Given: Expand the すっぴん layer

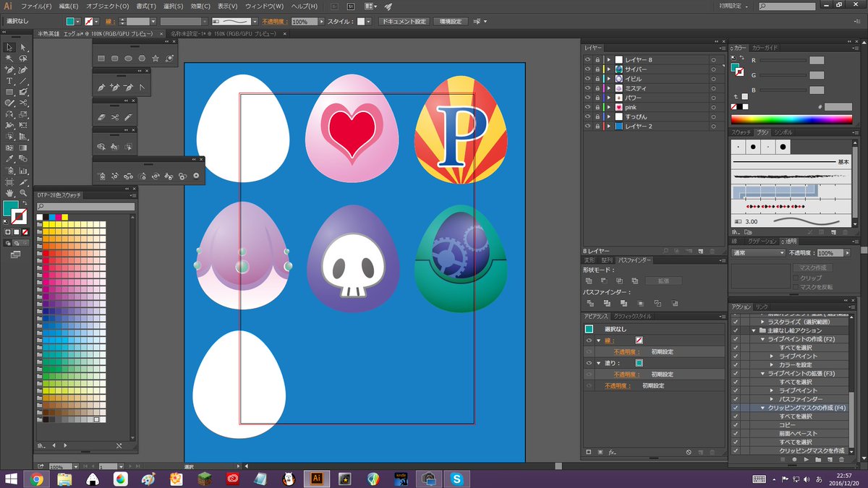Looking at the screenshot, I should pos(609,116).
